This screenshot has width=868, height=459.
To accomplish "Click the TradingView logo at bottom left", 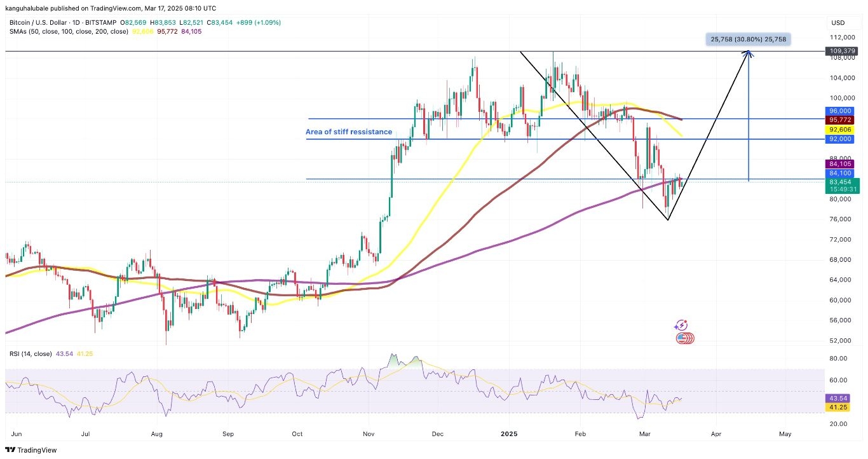I will [31, 450].
